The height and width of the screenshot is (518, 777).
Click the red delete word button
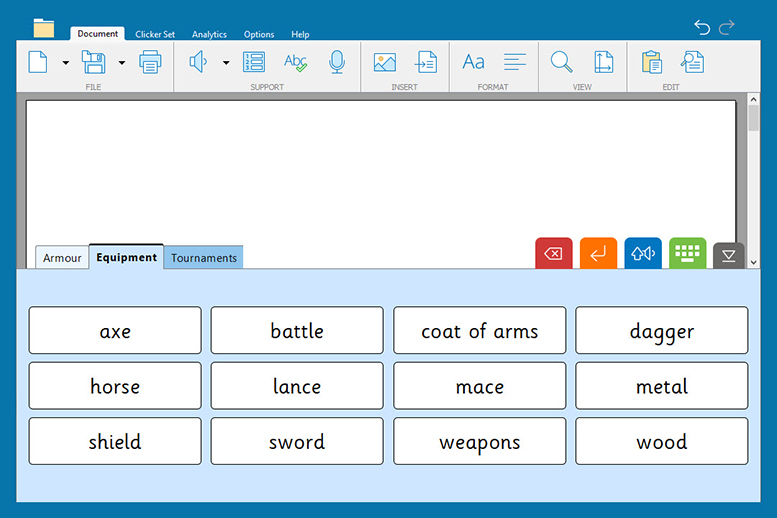tap(553, 254)
